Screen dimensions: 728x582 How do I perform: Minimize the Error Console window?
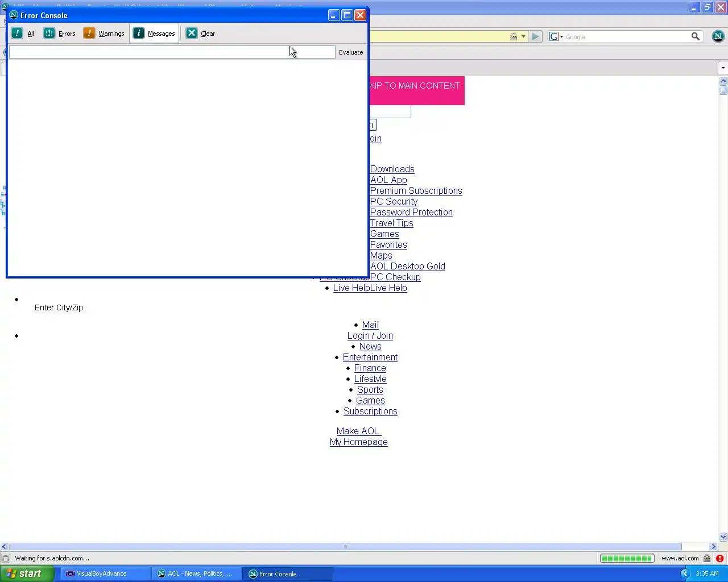(334, 15)
